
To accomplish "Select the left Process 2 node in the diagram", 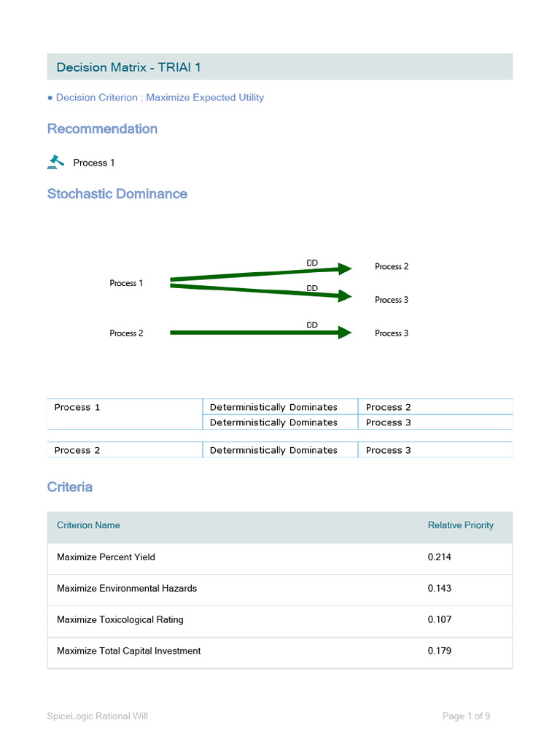I will [126, 333].
